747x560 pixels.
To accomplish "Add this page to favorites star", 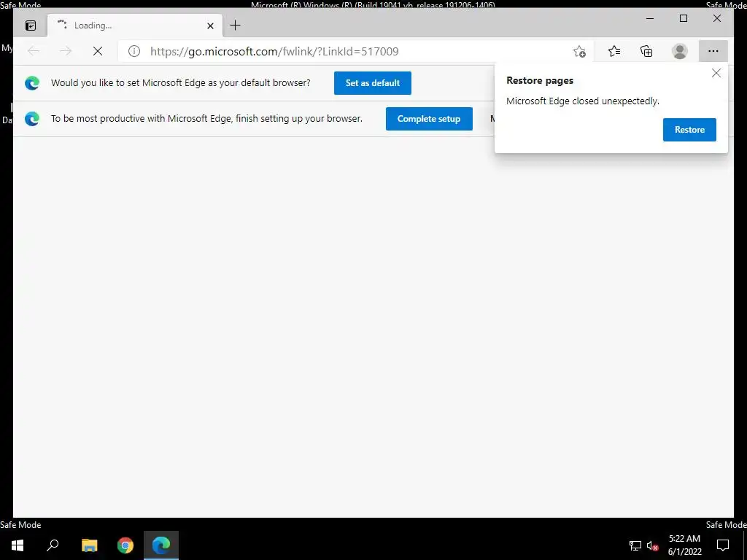I will pyautogui.click(x=579, y=51).
